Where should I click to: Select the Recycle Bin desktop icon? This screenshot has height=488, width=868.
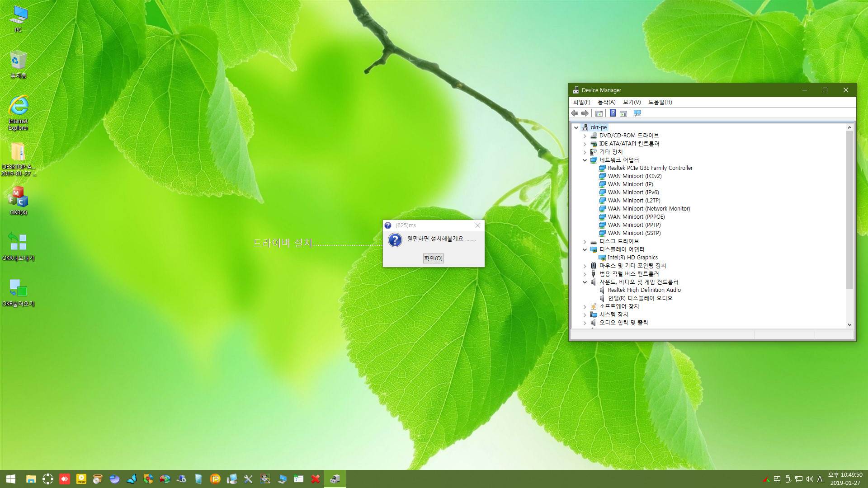(x=18, y=65)
